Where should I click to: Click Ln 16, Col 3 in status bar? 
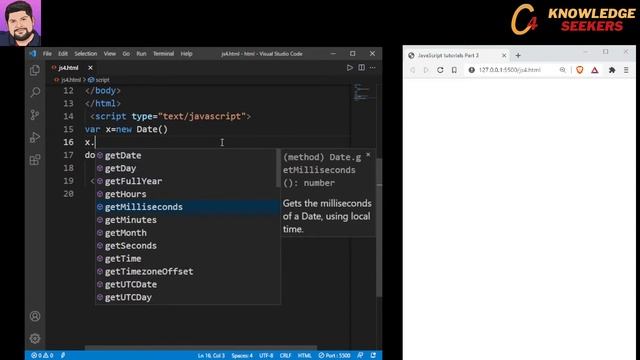[211, 356]
